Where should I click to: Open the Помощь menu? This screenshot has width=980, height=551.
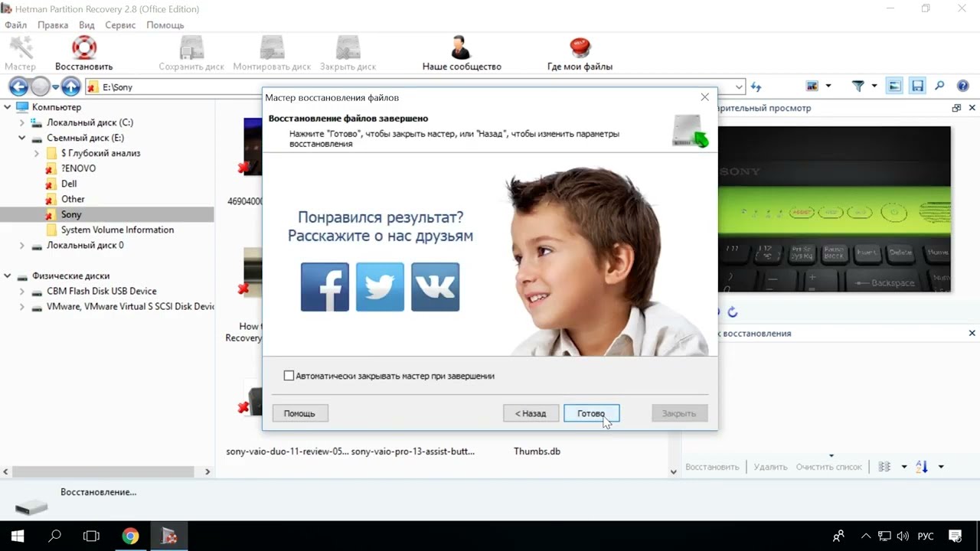(165, 25)
